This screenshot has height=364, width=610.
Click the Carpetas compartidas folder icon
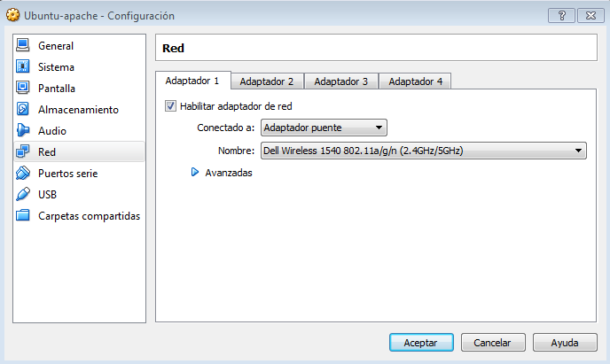pos(23,216)
